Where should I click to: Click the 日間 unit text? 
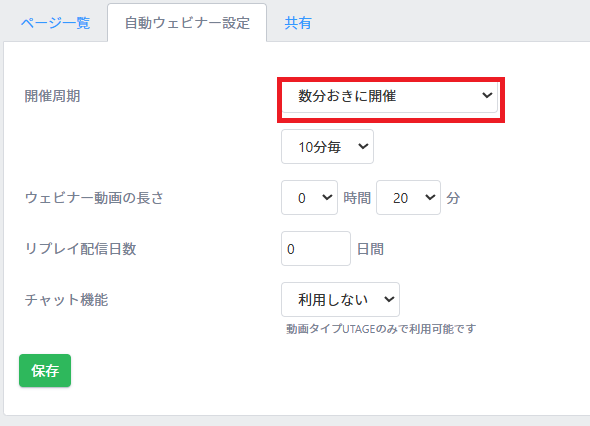click(370, 249)
